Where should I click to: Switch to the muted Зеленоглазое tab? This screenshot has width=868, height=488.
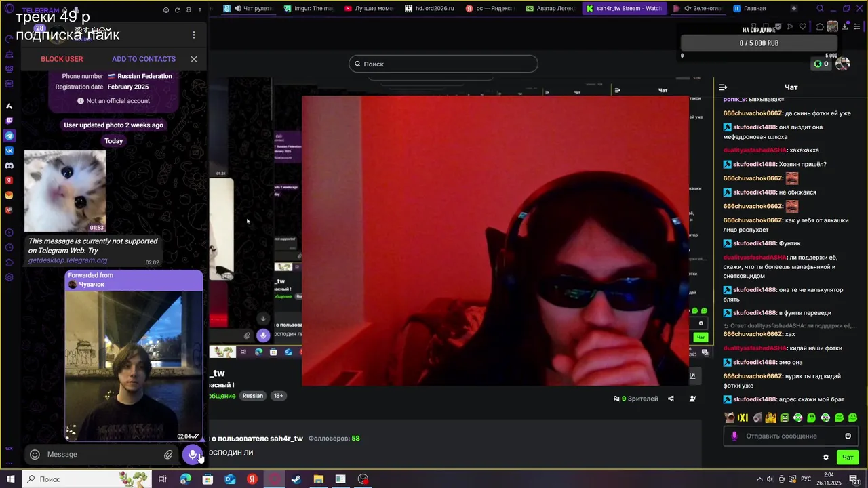pyautogui.click(x=698, y=8)
